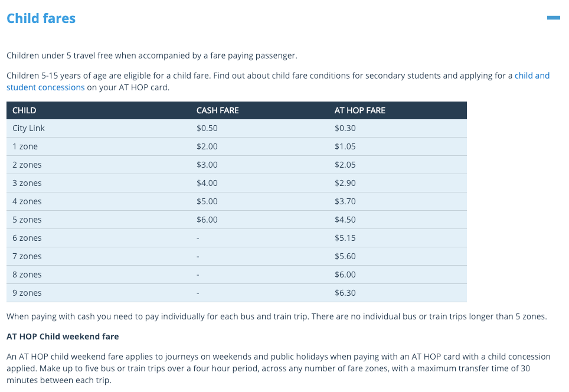This screenshot has width=569, height=392.
Task: Click the Child fares heading
Action: (x=41, y=18)
